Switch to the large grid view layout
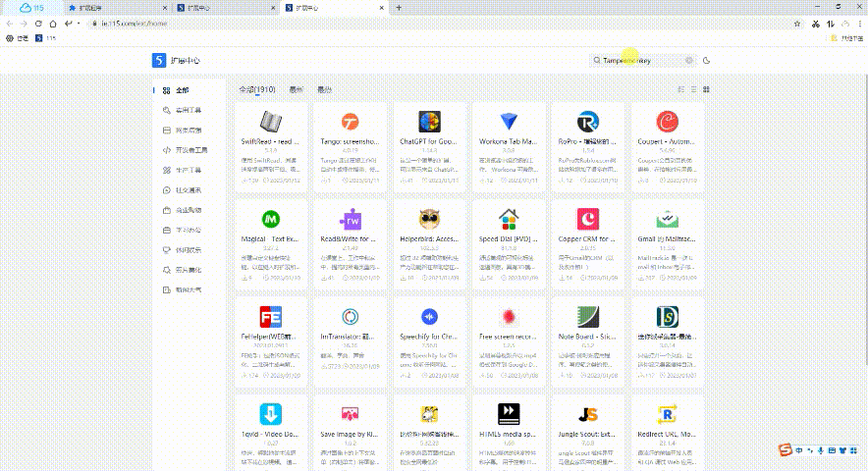868x471 pixels. [x=706, y=89]
